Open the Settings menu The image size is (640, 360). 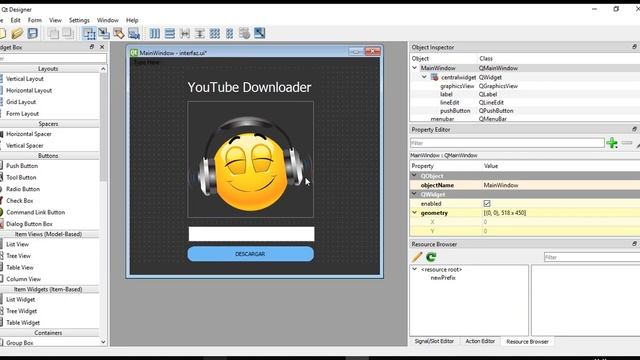[79, 20]
